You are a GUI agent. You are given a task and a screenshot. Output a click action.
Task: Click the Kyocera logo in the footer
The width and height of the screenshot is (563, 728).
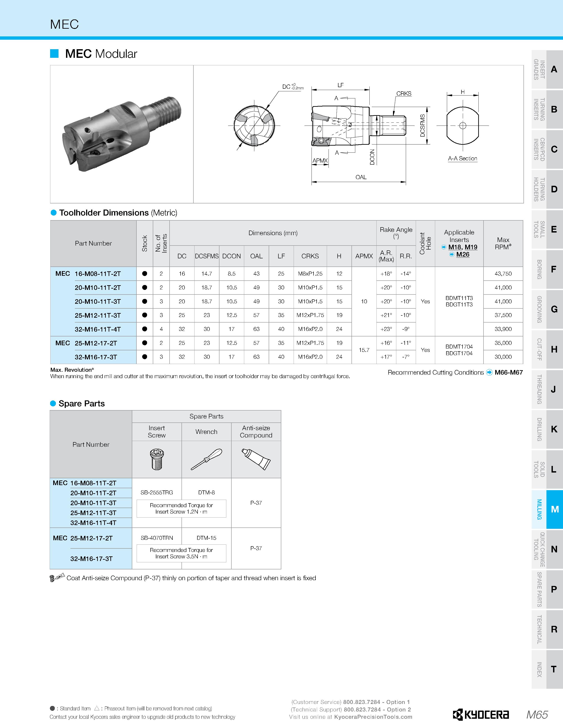[x=481, y=715]
